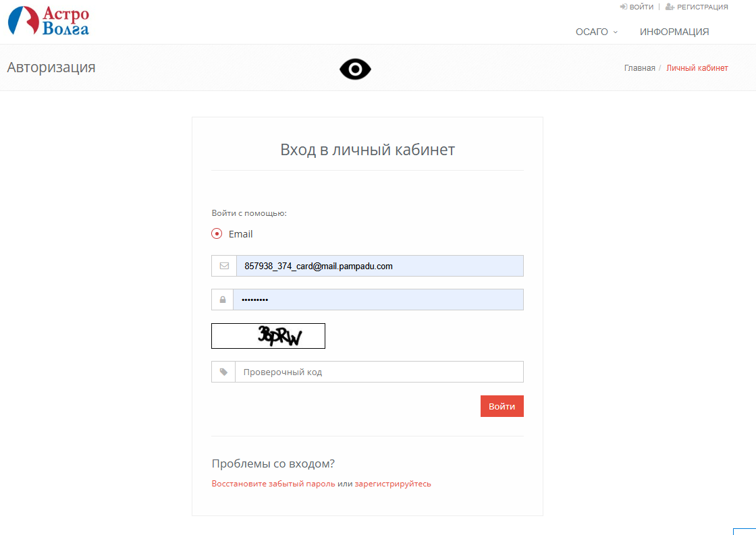The height and width of the screenshot is (535, 756).
Task: Click the eye accessibility icon
Action: click(355, 69)
